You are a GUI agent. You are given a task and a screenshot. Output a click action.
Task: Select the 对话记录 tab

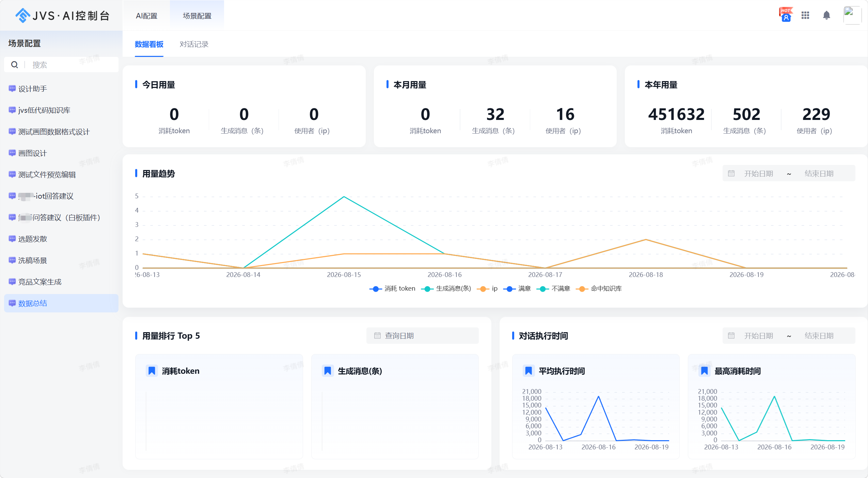click(194, 44)
